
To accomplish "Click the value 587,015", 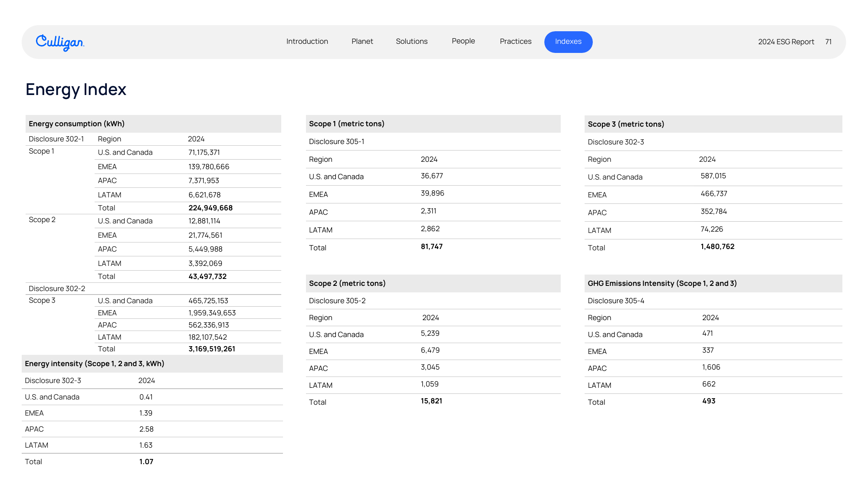I will 713,176.
